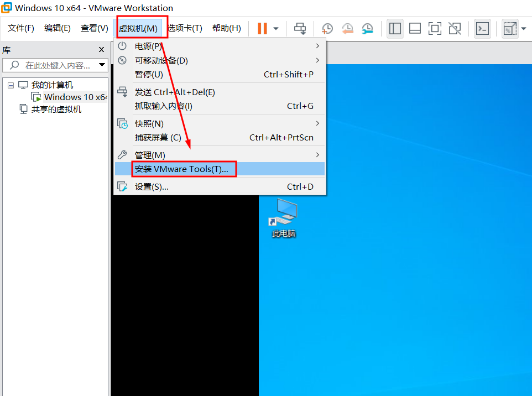Viewport: 532px width, 396px height.
Task: Open the 文件(F) menu
Action: pos(21,28)
